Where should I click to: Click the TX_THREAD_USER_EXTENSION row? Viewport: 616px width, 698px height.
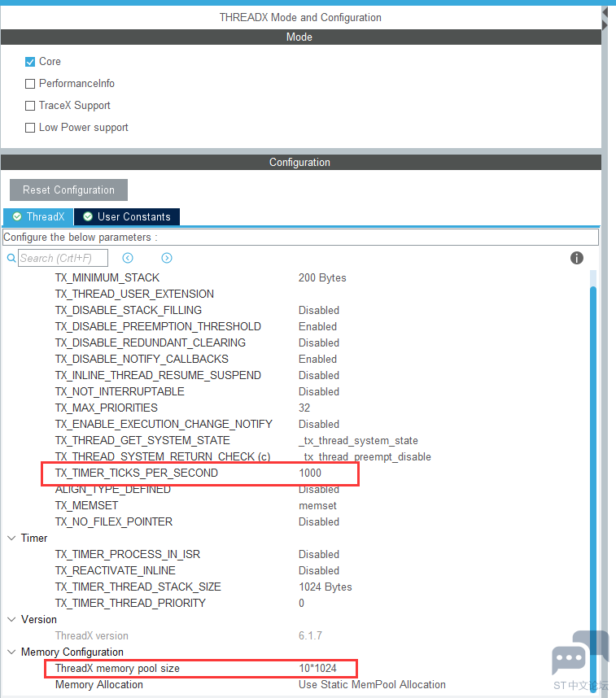(134, 294)
